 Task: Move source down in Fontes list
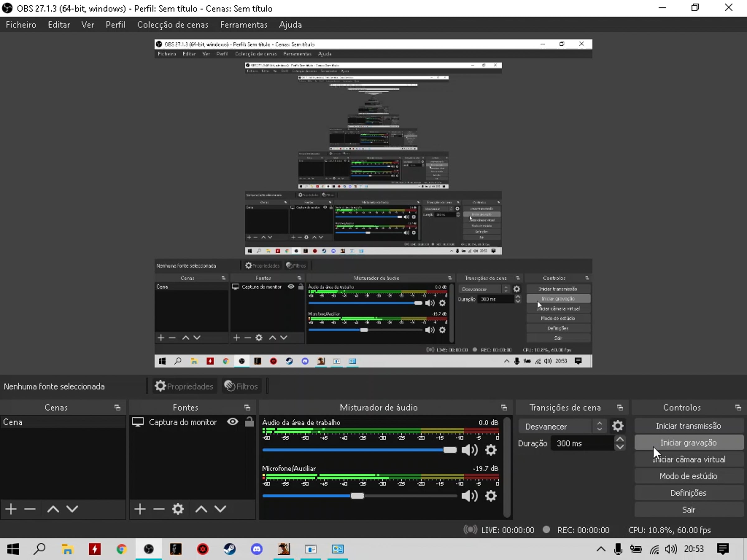220,509
